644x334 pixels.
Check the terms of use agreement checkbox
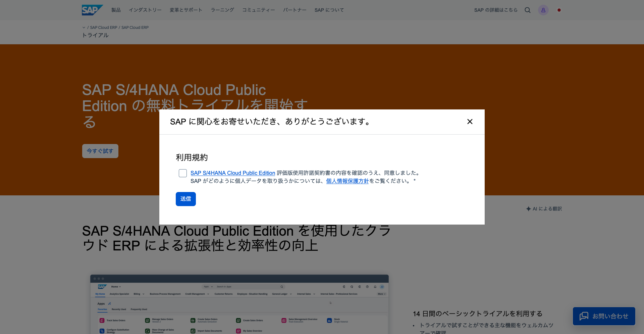[183, 173]
